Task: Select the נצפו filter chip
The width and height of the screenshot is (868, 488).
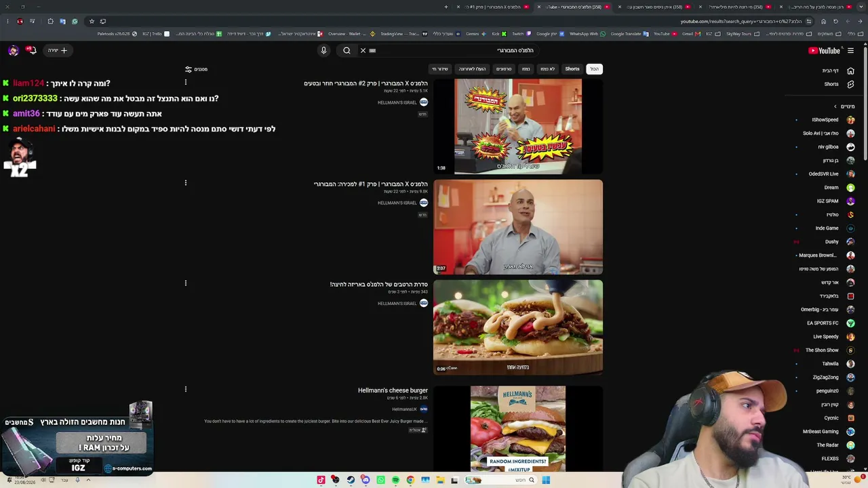Action: click(x=526, y=69)
